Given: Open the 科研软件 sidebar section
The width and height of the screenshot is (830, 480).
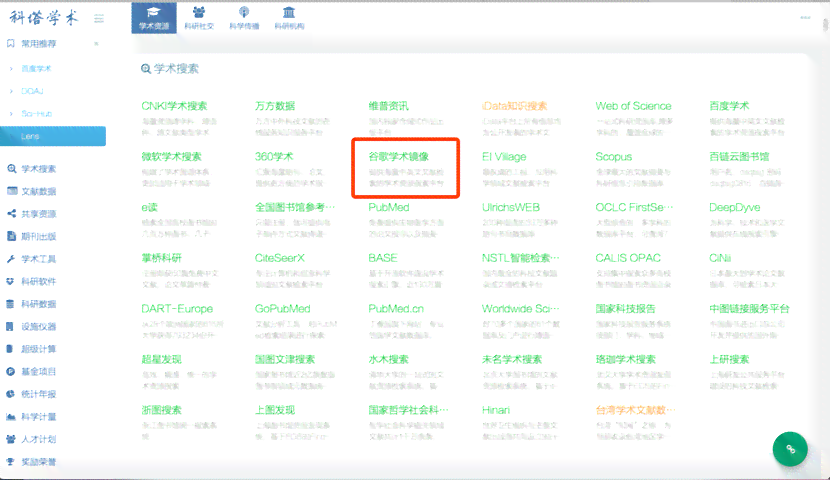Looking at the screenshot, I should [32, 281].
